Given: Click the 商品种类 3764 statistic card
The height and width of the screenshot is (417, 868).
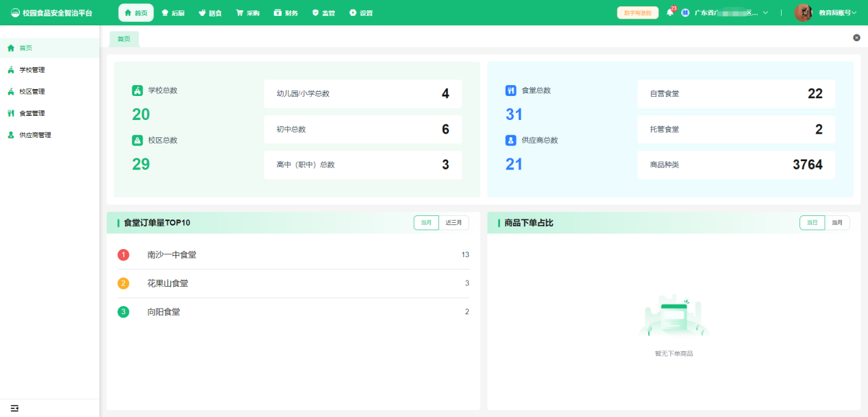Looking at the screenshot, I should tap(736, 165).
